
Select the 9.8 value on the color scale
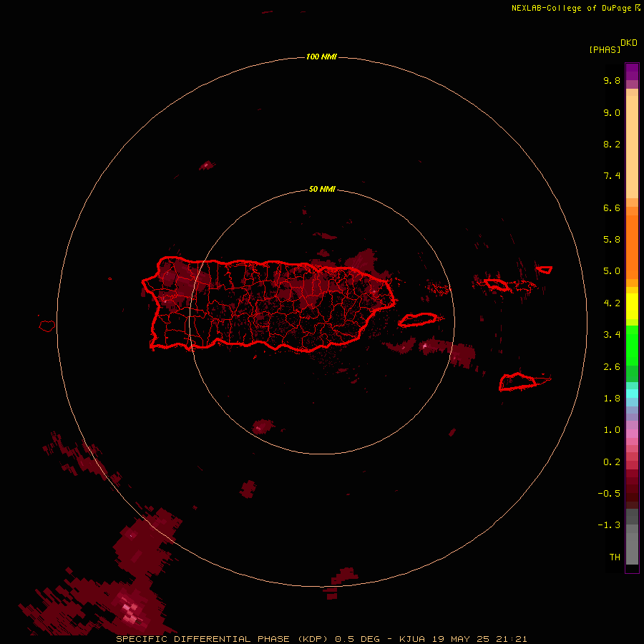coord(612,80)
